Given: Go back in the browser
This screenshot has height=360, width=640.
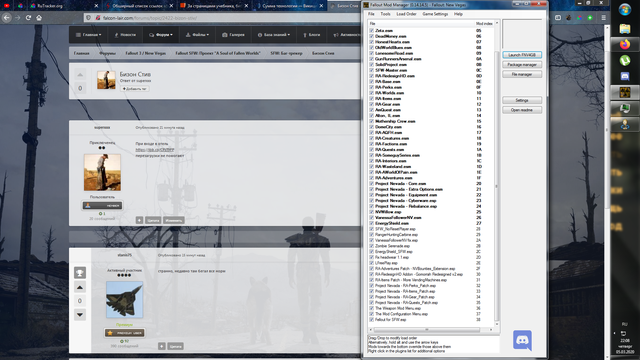Looking at the screenshot, I should pos(7,18).
